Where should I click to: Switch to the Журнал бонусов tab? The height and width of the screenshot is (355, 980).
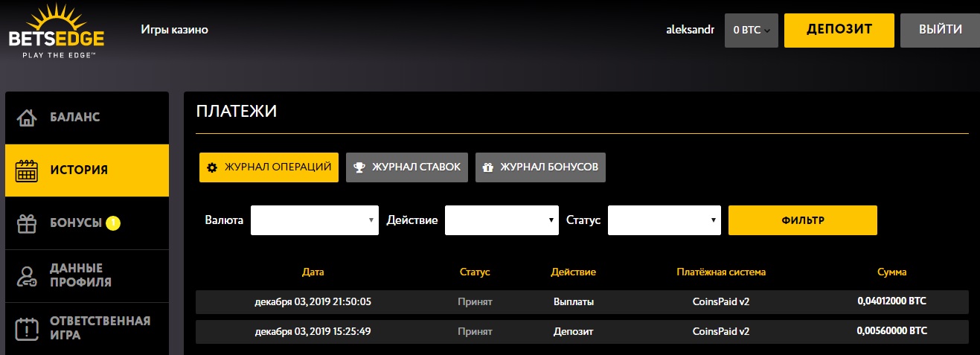click(540, 167)
